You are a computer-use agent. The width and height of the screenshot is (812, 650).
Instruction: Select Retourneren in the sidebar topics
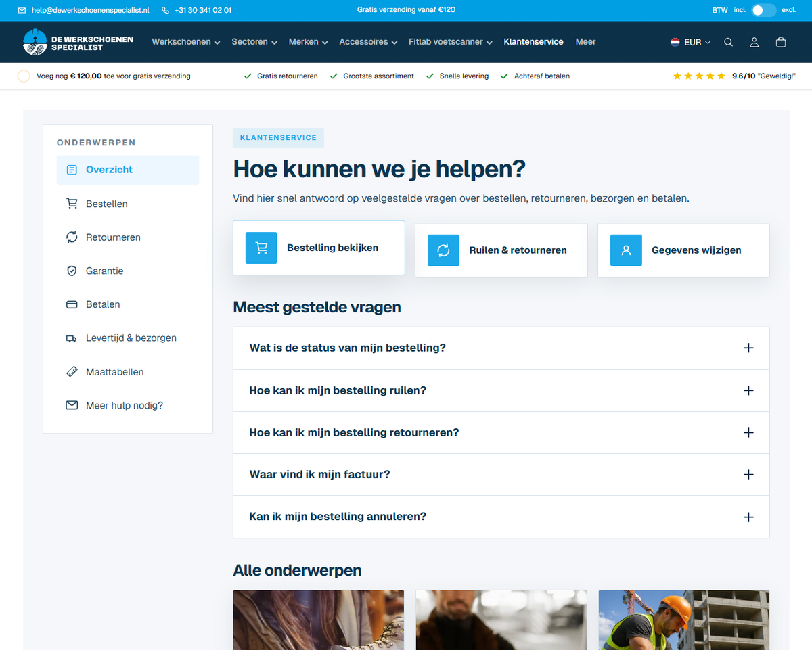pos(128,237)
